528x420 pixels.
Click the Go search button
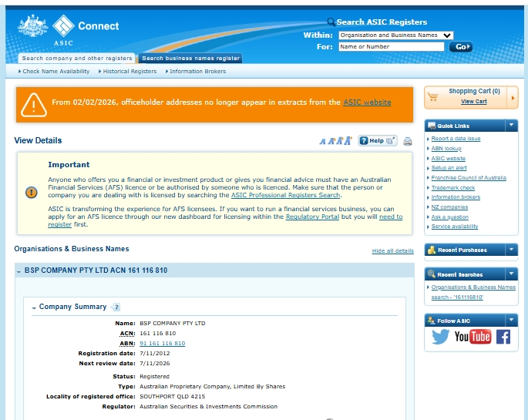(x=461, y=47)
